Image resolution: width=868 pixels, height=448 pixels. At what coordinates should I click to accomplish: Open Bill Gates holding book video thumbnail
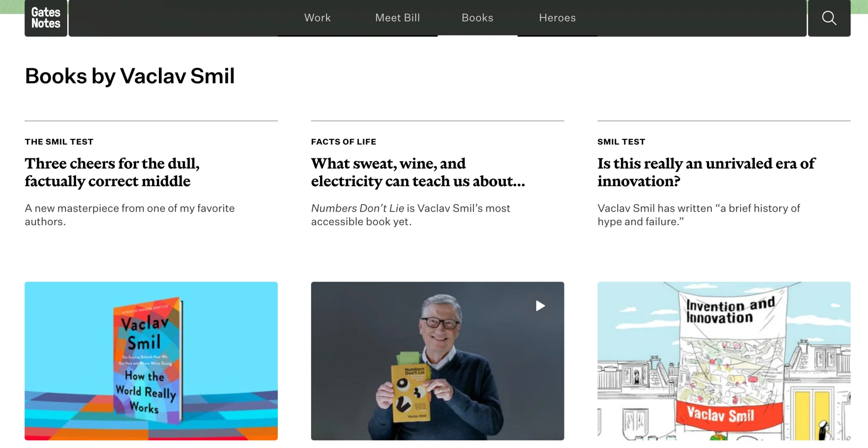click(x=437, y=361)
